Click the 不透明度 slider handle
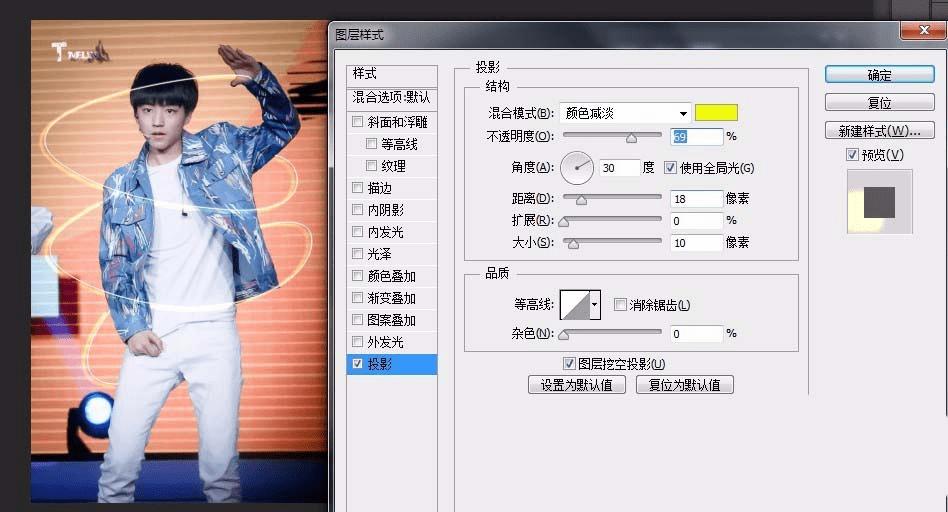This screenshot has width=948, height=512. tap(631, 138)
